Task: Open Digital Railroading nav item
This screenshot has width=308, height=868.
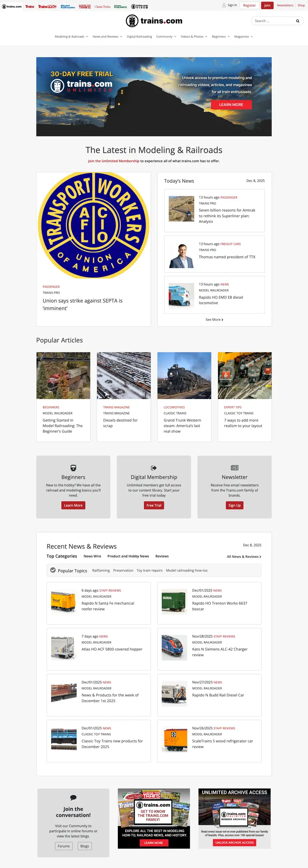Action: coord(139,37)
